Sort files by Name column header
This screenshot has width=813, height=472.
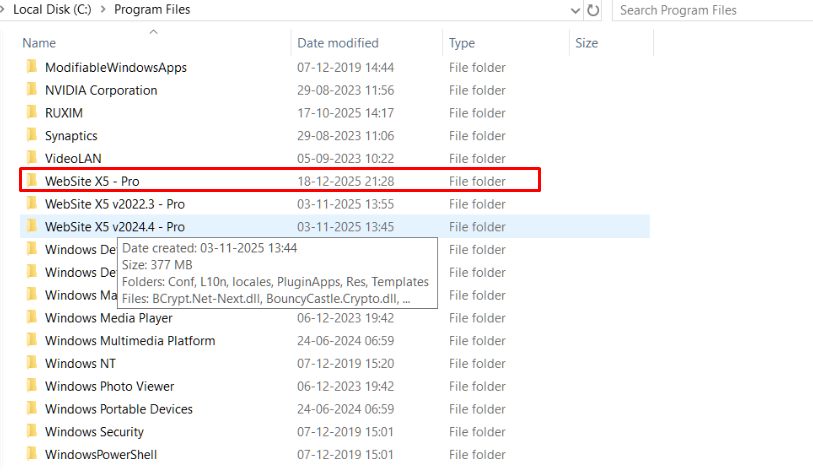[40, 43]
